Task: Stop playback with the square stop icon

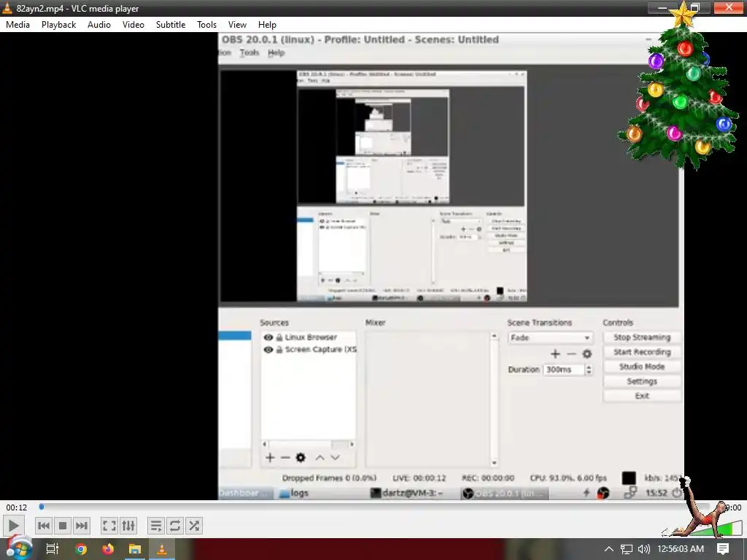Action: (x=63, y=526)
